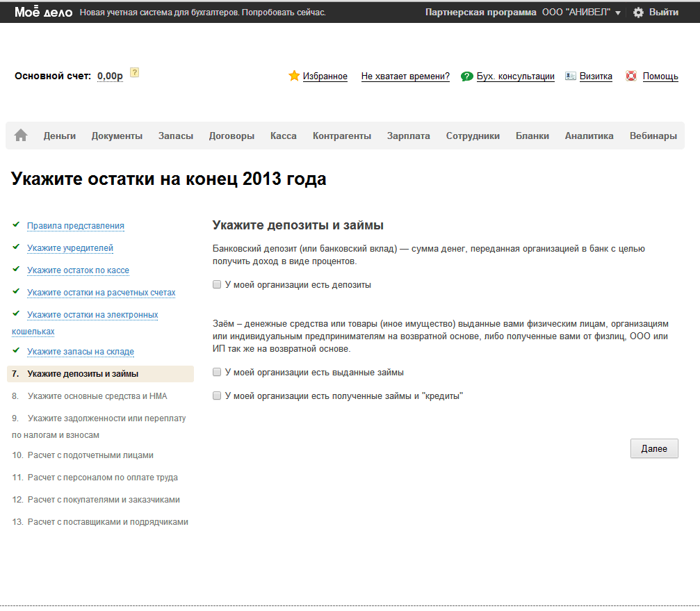Click the header promo 'Новая учетная система' text
Viewport: 700px width, 611px height.
coord(203,13)
